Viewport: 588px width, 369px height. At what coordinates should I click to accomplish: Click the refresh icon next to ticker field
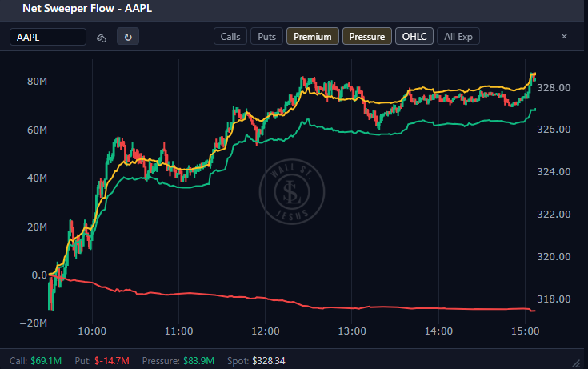128,37
